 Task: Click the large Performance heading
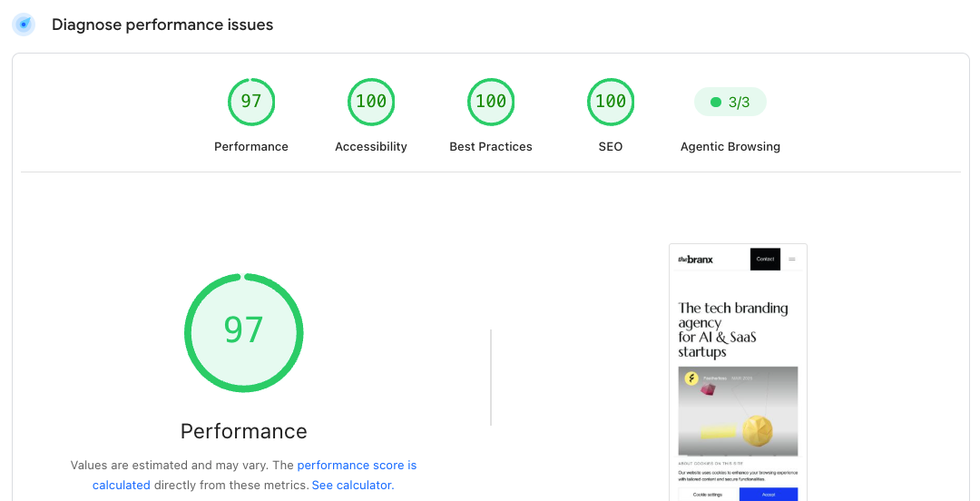click(x=244, y=431)
